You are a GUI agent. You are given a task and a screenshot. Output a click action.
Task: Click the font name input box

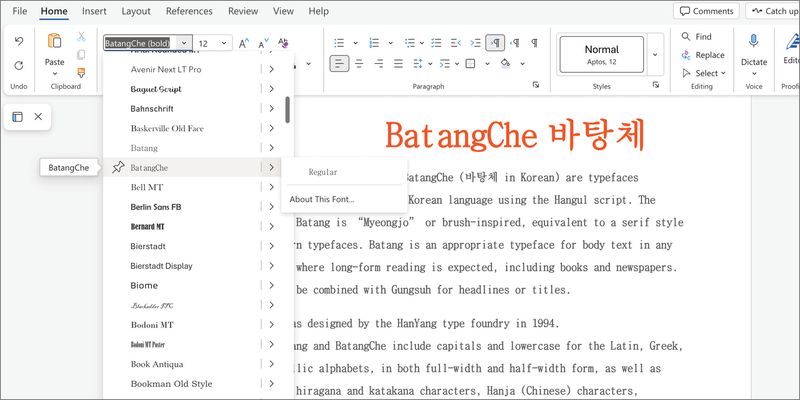coord(139,43)
